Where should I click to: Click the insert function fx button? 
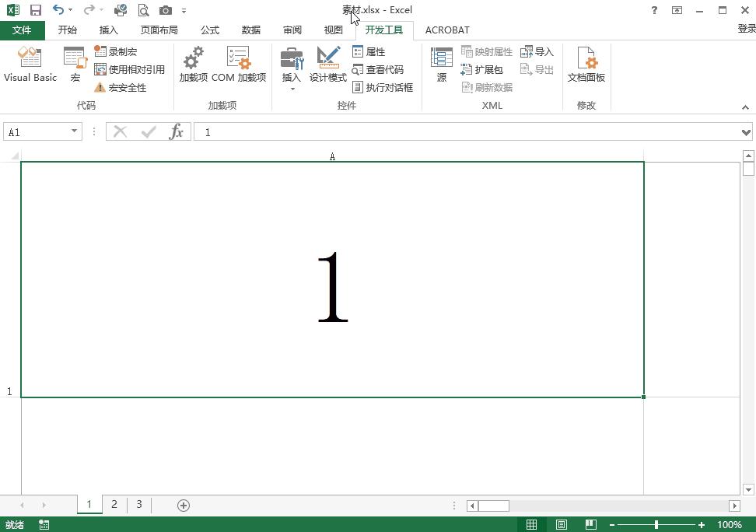click(x=176, y=131)
